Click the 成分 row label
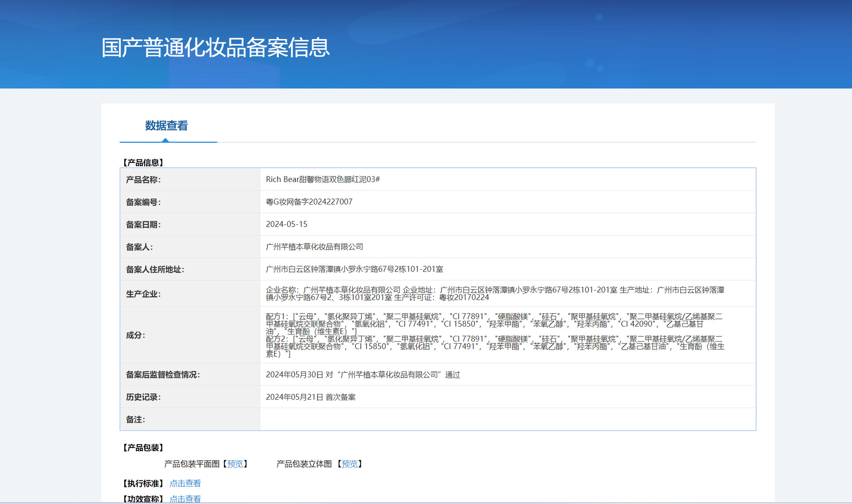 135,335
